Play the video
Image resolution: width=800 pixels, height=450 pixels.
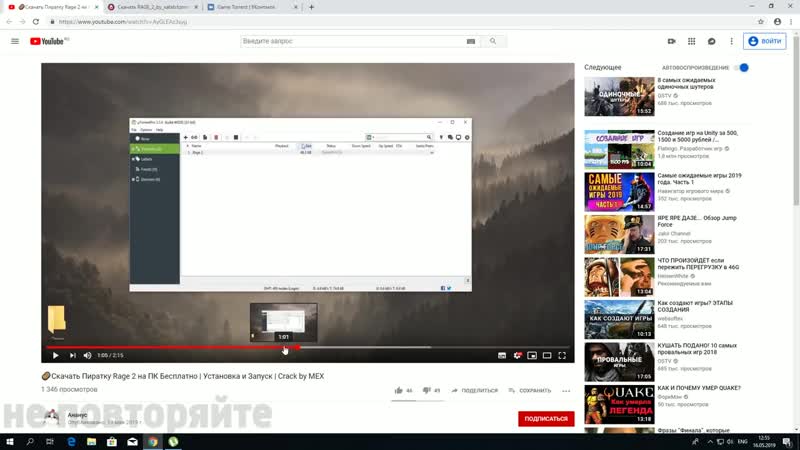pyautogui.click(x=56, y=355)
